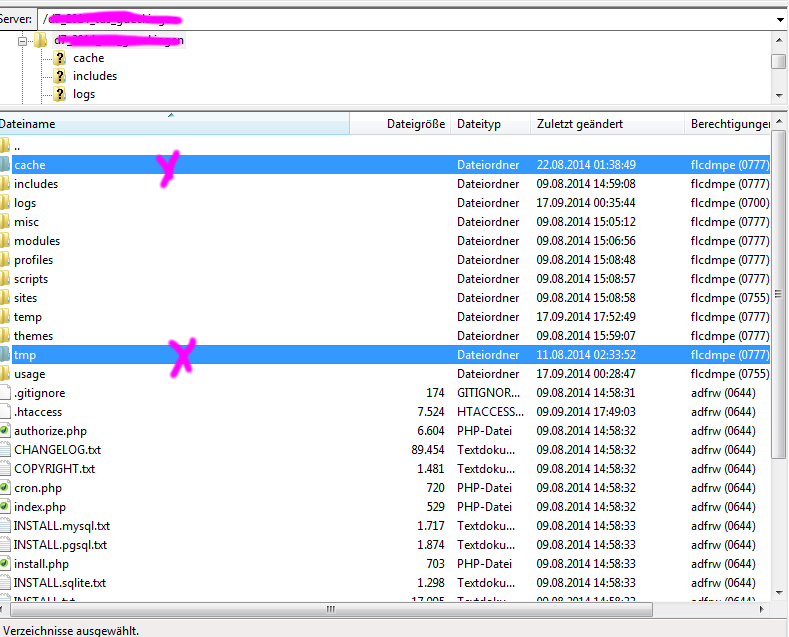Image resolution: width=789 pixels, height=637 pixels.
Task: Click the .htaccess file icon
Action: pos(5,411)
